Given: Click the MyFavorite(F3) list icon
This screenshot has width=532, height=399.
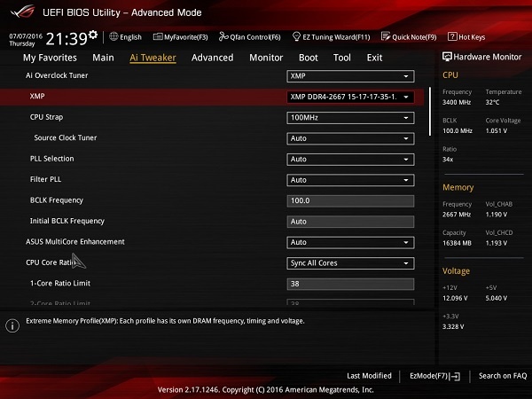Looking at the screenshot, I should [158, 36].
